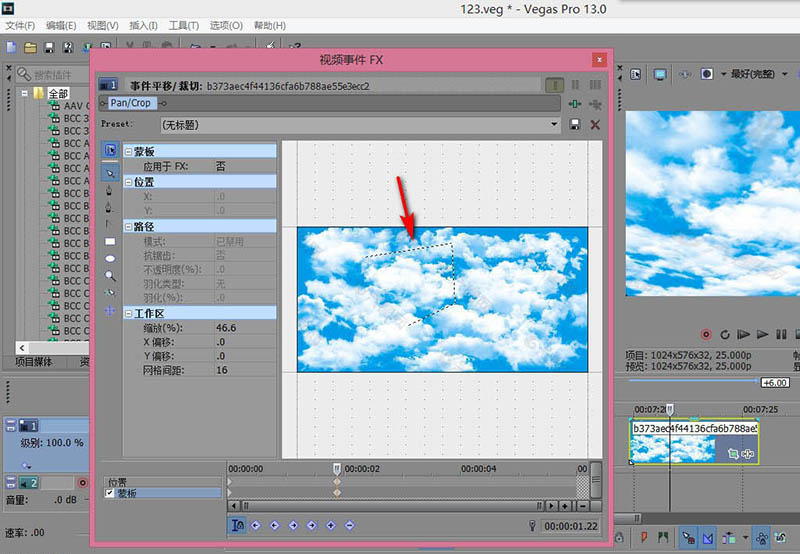
Task: Click Delete Keyframe diamond minus button
Action: [349, 525]
